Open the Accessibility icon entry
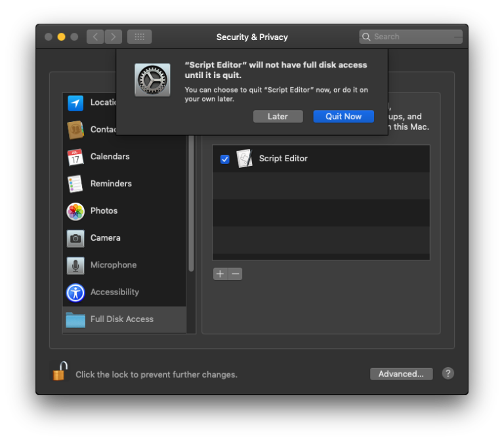 (x=75, y=292)
